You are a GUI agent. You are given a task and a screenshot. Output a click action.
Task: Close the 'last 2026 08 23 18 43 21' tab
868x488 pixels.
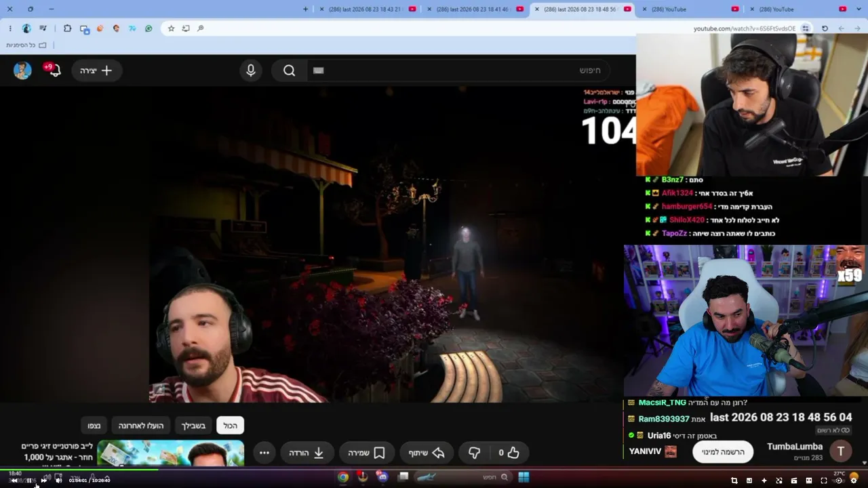click(320, 9)
